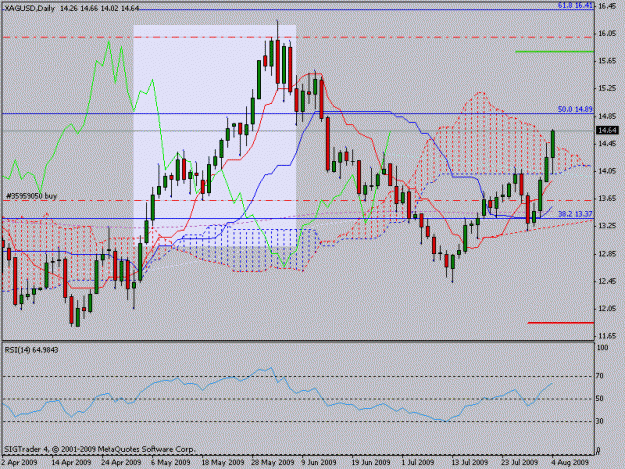
Task: Click the RSI 70 level label
Action: [600, 376]
